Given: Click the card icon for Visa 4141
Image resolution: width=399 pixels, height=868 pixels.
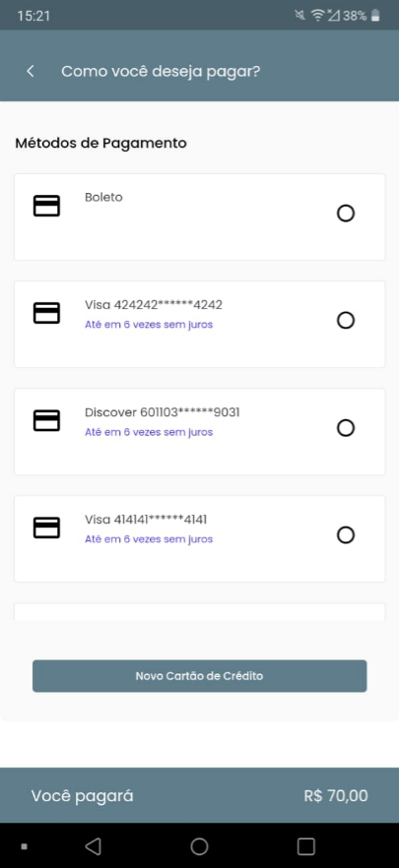Looking at the screenshot, I should 46,528.
